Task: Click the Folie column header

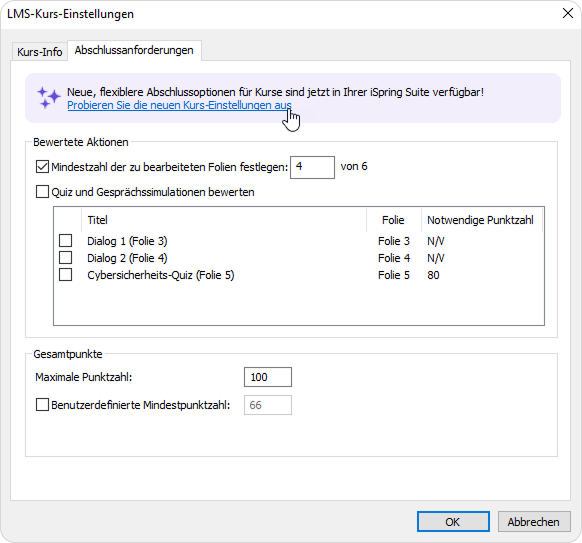Action: pyautogui.click(x=393, y=220)
